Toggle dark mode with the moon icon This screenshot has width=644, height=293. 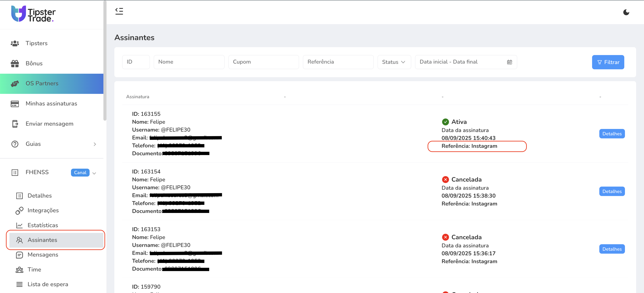point(626,12)
